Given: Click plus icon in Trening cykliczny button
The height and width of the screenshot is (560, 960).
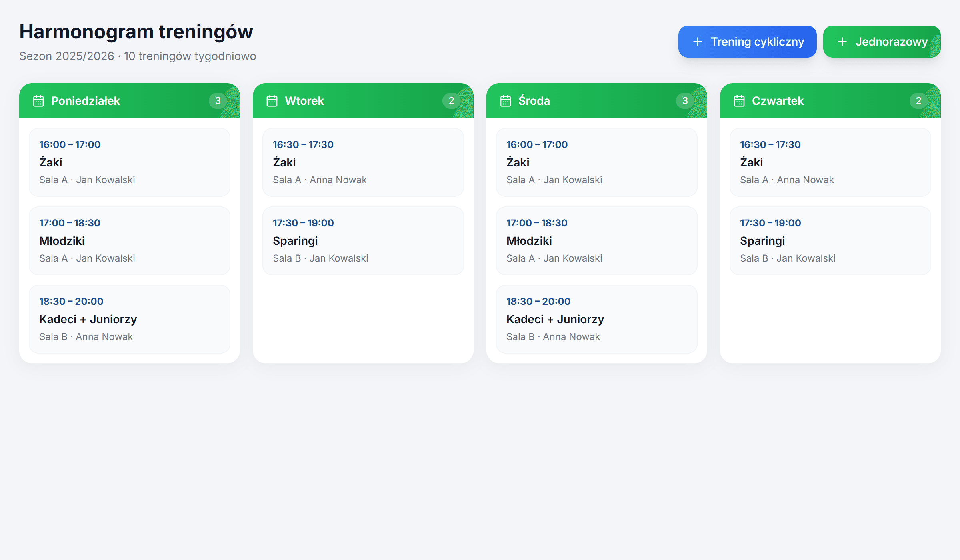Looking at the screenshot, I should pyautogui.click(x=698, y=42).
